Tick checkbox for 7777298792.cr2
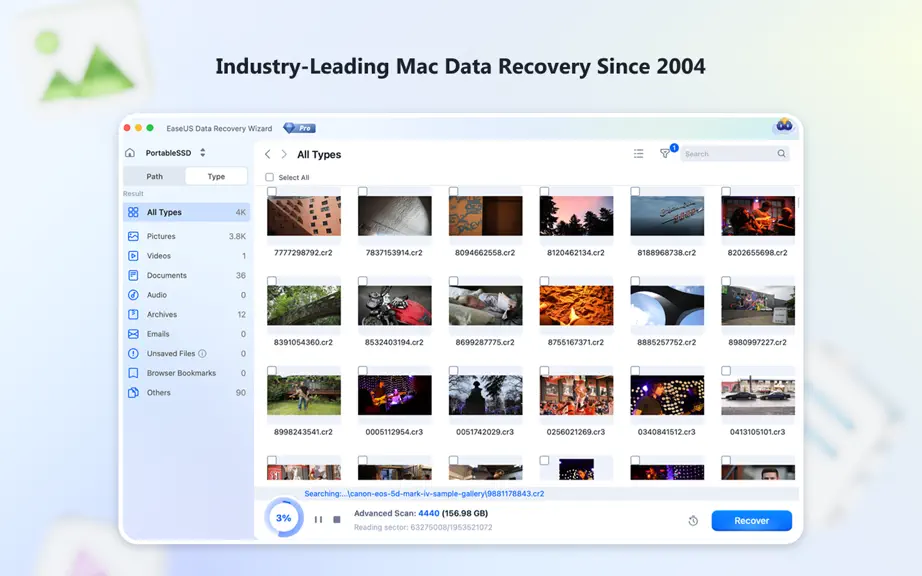Image resolution: width=922 pixels, height=576 pixels. pos(272,192)
